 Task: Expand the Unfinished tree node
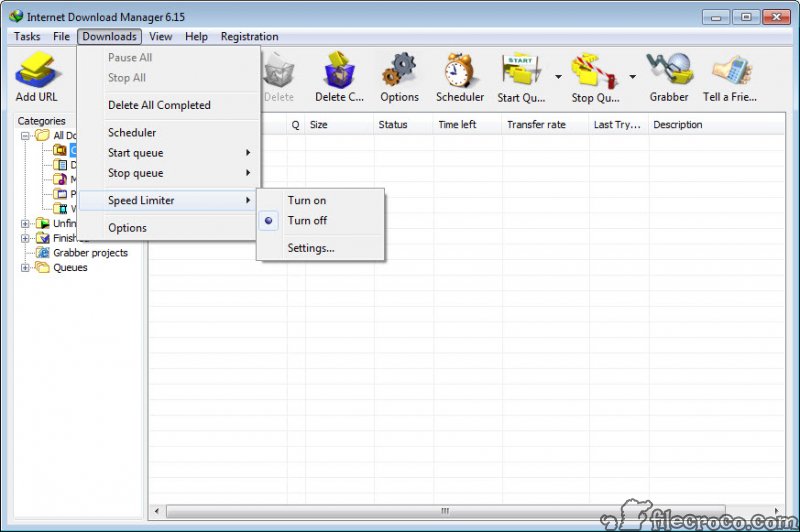(24, 223)
